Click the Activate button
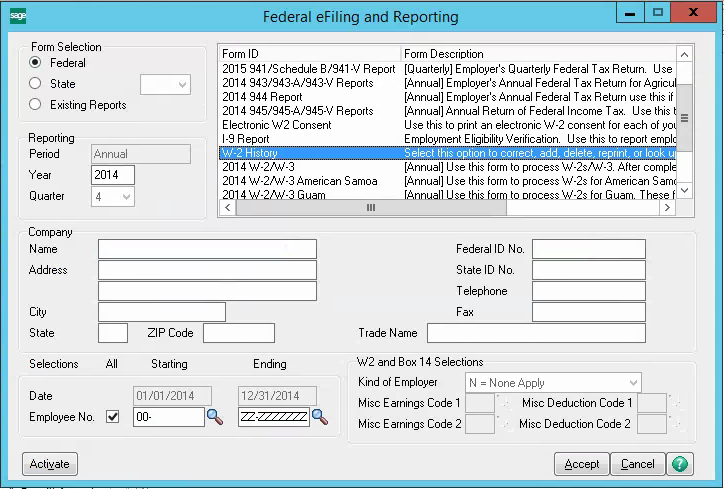724x489 pixels. (x=50, y=464)
